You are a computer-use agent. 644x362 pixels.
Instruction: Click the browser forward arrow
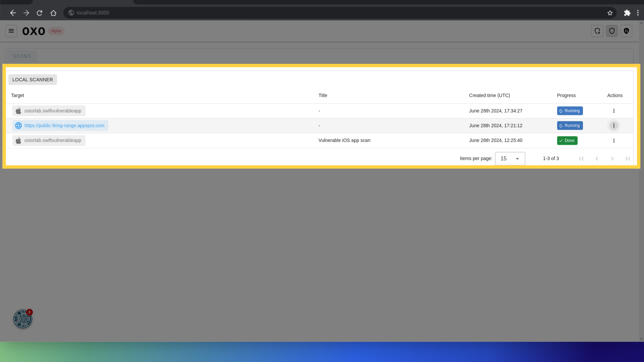26,13
